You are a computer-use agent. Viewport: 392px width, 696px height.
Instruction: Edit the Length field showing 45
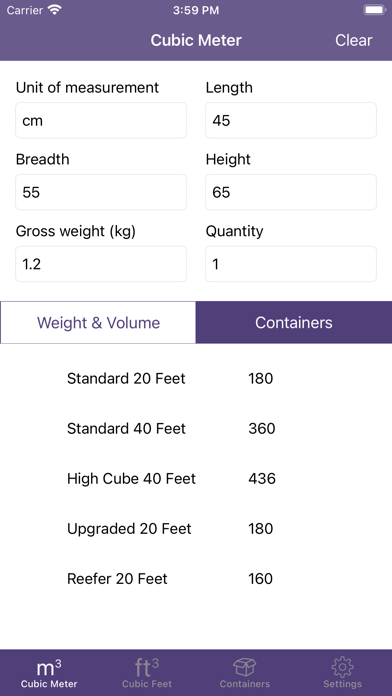tap(291, 120)
